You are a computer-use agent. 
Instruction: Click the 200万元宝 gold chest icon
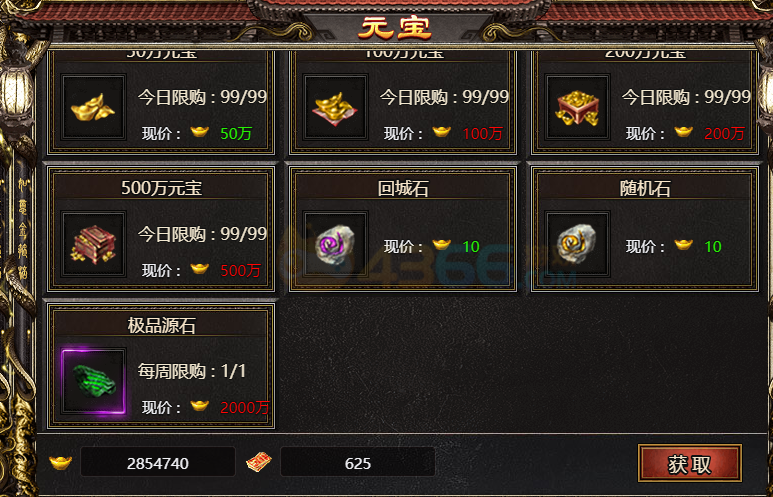pos(577,107)
